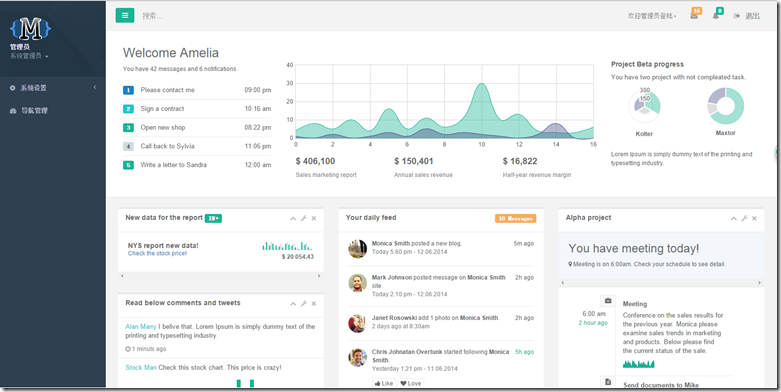Click the NYS report mini bar chart
This screenshot has width=781, height=392.
(x=287, y=246)
